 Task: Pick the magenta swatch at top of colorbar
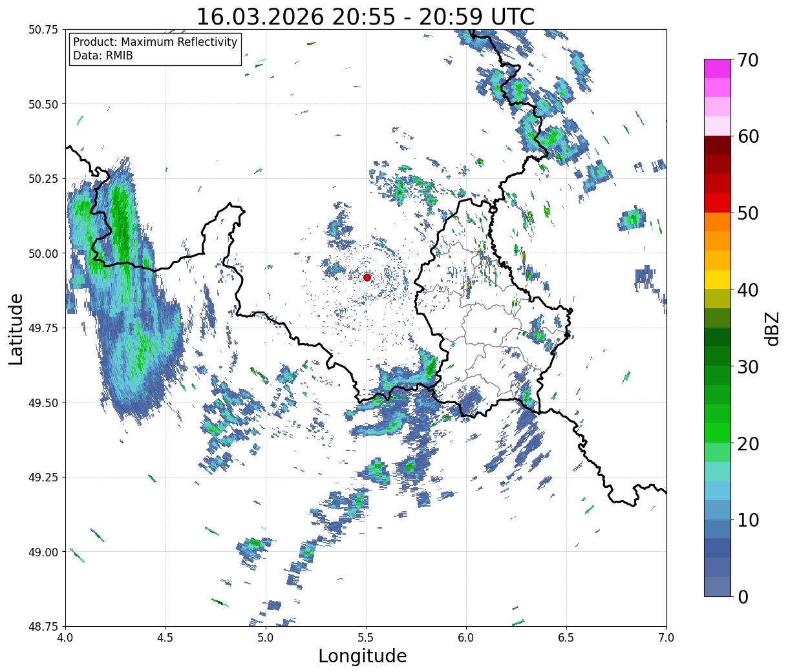(718, 68)
